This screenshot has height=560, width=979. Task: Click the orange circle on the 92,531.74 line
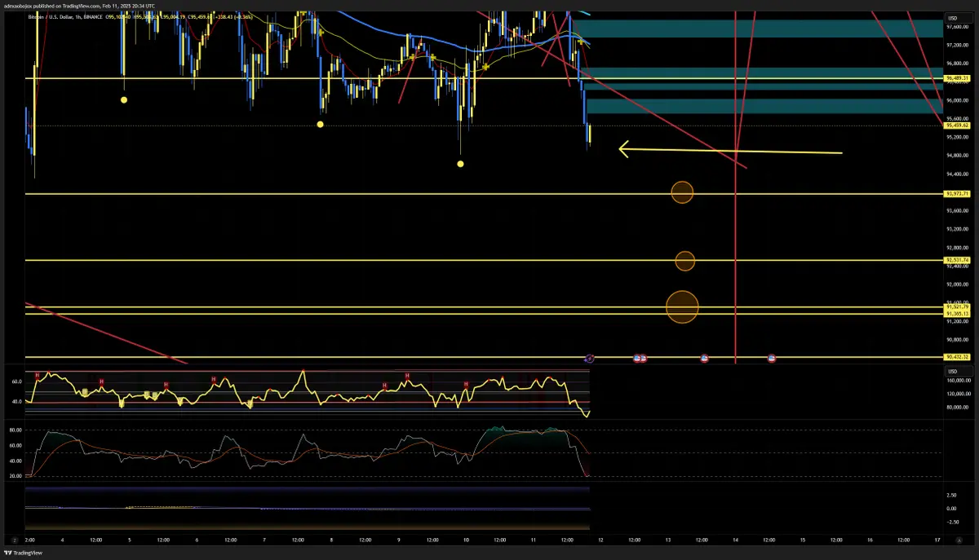[x=685, y=261]
